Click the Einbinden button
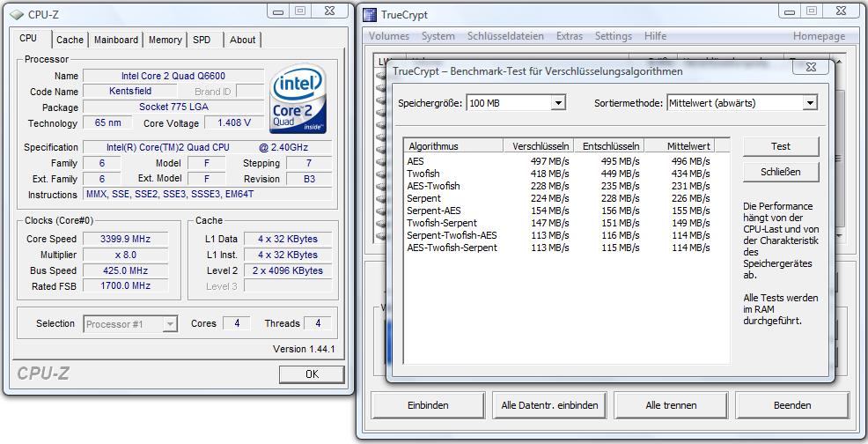The image size is (868, 444). pyautogui.click(x=428, y=405)
